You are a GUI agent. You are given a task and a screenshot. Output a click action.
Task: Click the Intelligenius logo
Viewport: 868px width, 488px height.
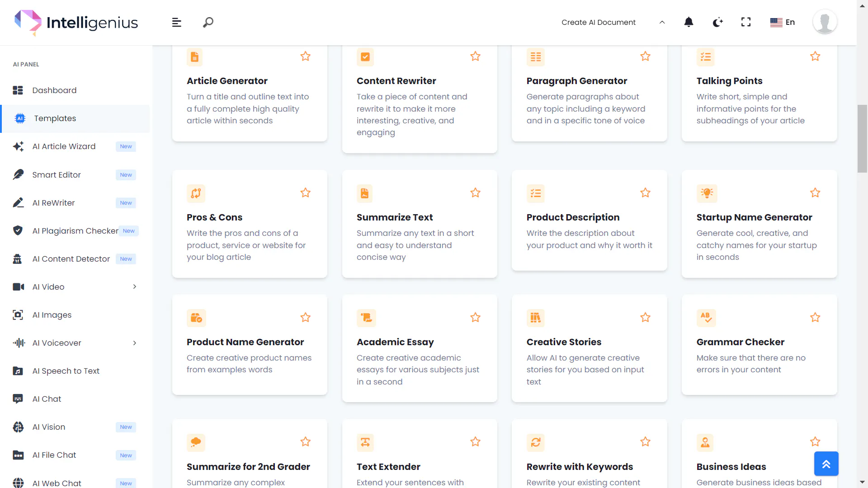point(76,22)
